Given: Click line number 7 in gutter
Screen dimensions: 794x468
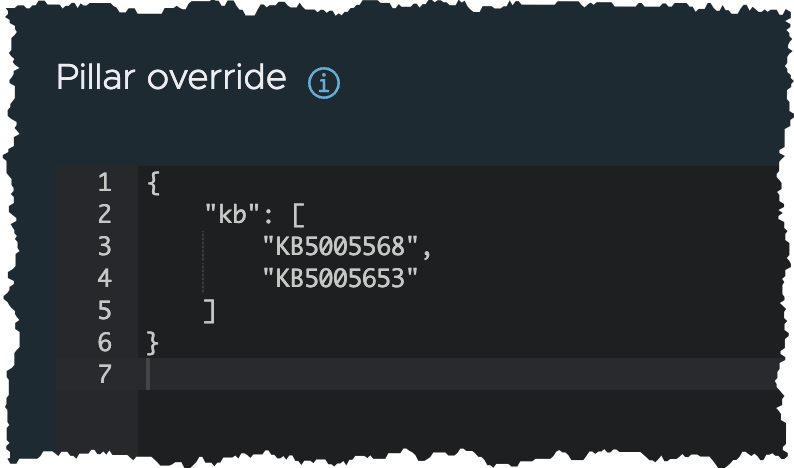Looking at the screenshot, I should tap(105, 374).
